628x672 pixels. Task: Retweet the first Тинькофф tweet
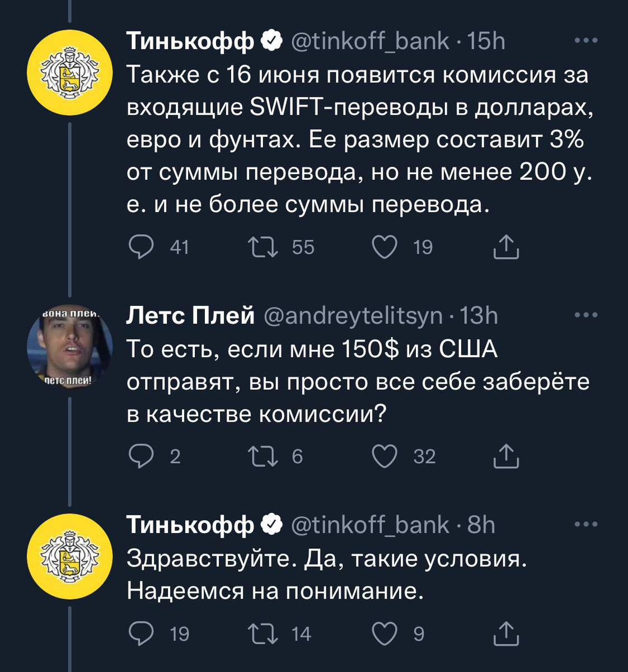(x=261, y=244)
